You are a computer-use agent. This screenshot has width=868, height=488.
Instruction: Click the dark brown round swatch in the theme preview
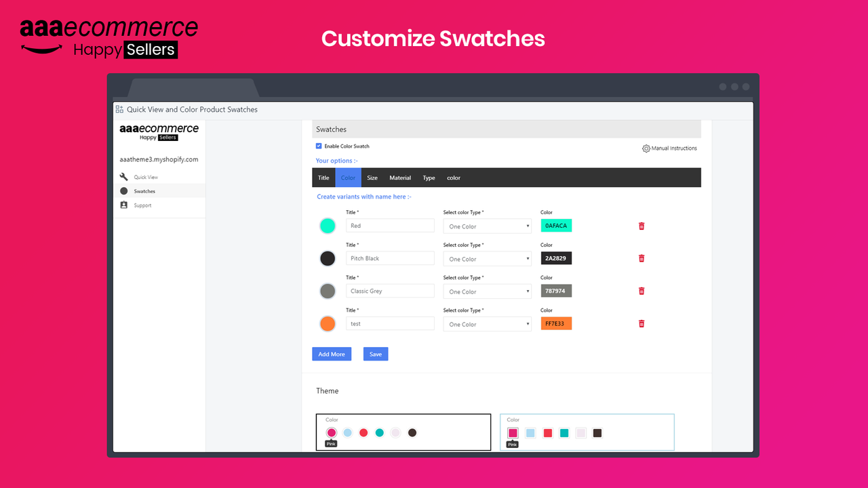click(412, 432)
